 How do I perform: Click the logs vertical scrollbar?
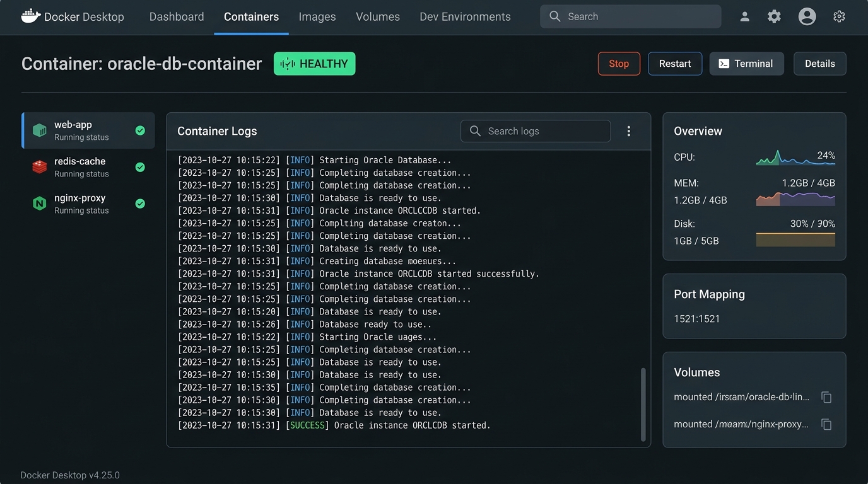[x=643, y=404]
